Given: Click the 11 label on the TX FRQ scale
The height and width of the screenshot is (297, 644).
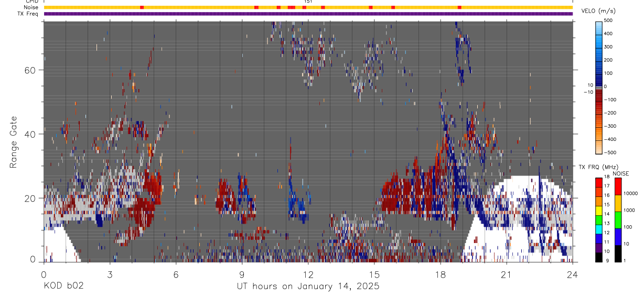Looking at the screenshot, I should (x=607, y=241).
